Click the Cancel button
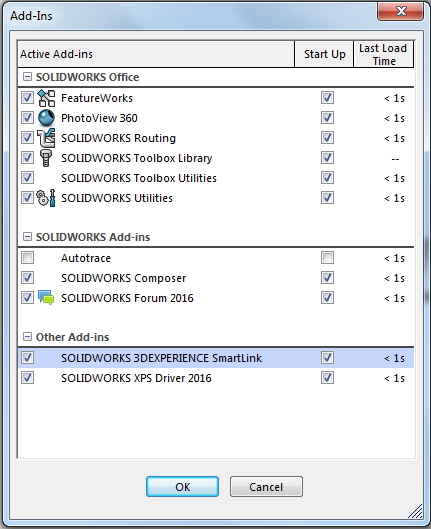 [266, 486]
